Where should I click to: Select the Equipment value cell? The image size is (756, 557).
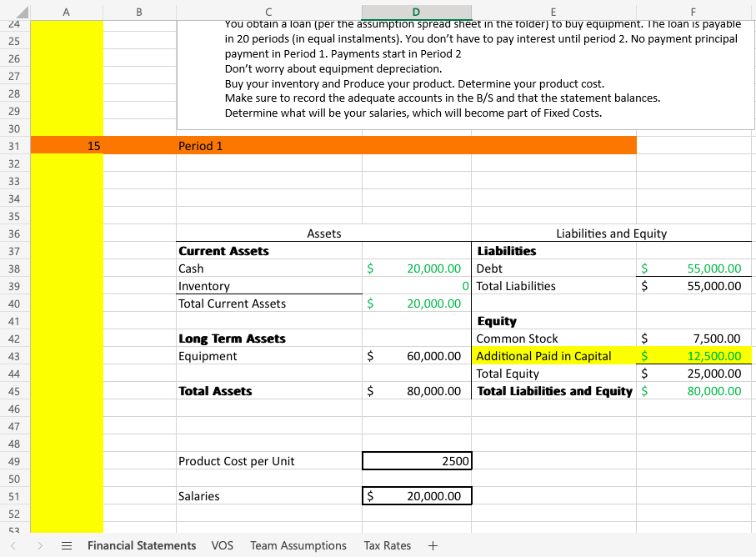click(x=416, y=355)
